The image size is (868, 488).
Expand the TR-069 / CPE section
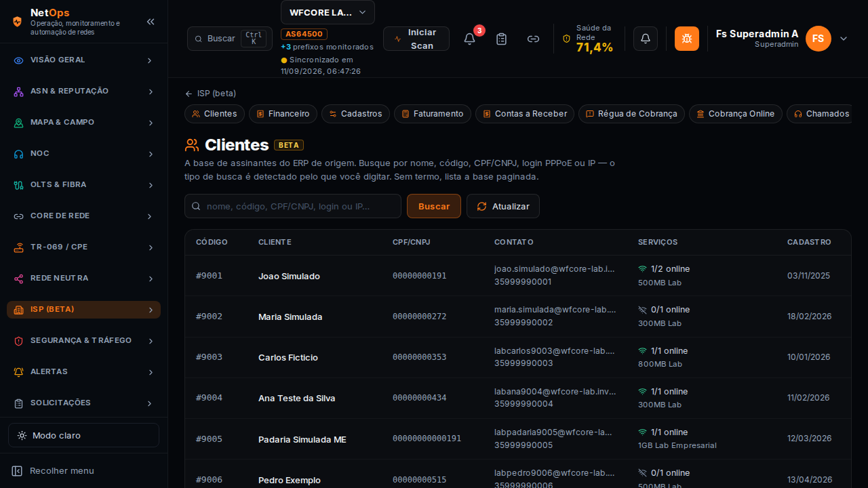click(150, 247)
